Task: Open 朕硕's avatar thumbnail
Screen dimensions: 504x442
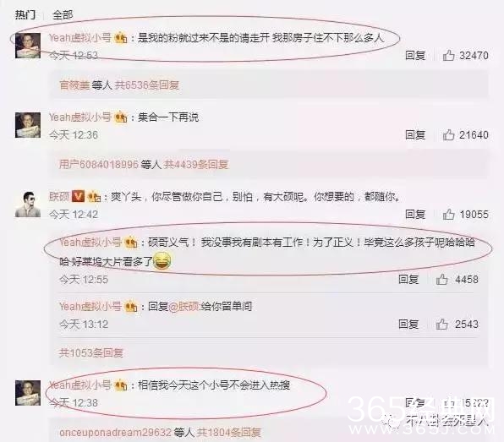Action: [28, 204]
